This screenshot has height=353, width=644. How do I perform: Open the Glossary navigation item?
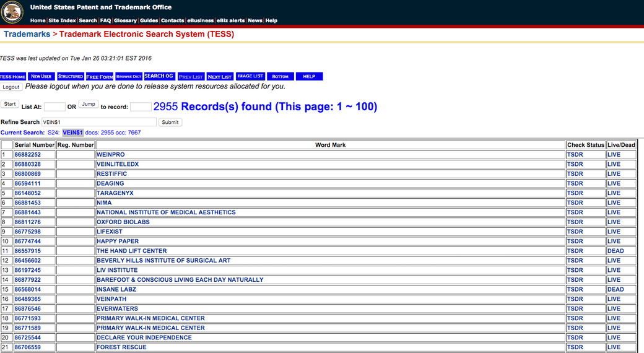[x=125, y=20]
